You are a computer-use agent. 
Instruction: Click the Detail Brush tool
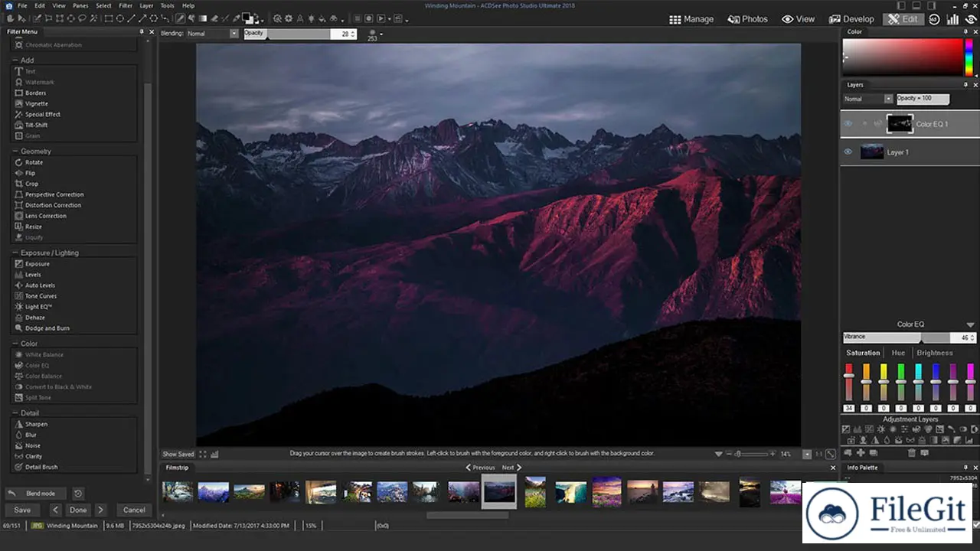tap(41, 467)
